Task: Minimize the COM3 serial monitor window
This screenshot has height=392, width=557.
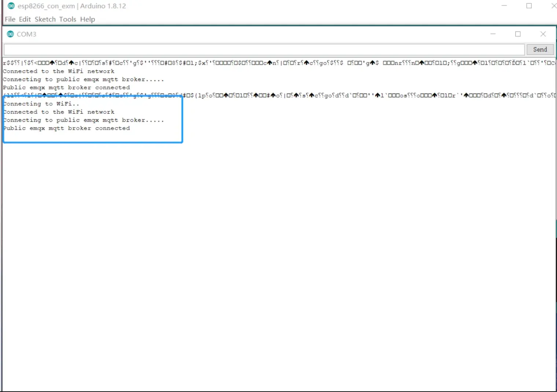Action: coord(493,34)
